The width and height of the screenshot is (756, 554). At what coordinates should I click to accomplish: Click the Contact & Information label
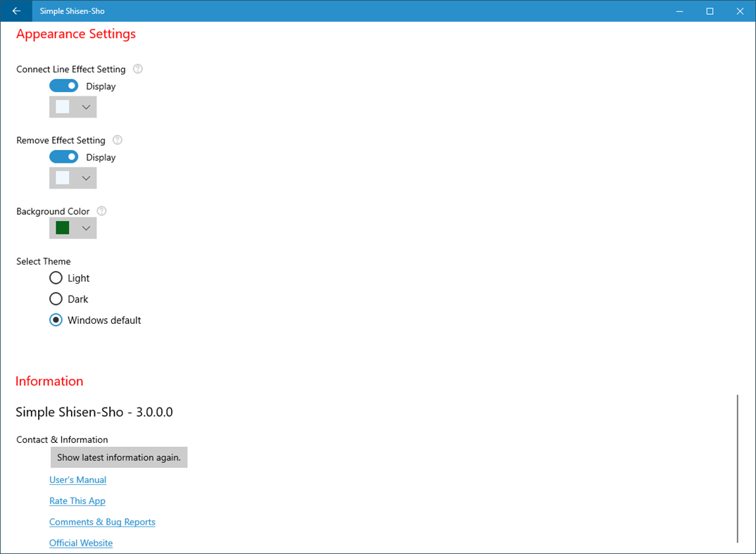[62, 440]
